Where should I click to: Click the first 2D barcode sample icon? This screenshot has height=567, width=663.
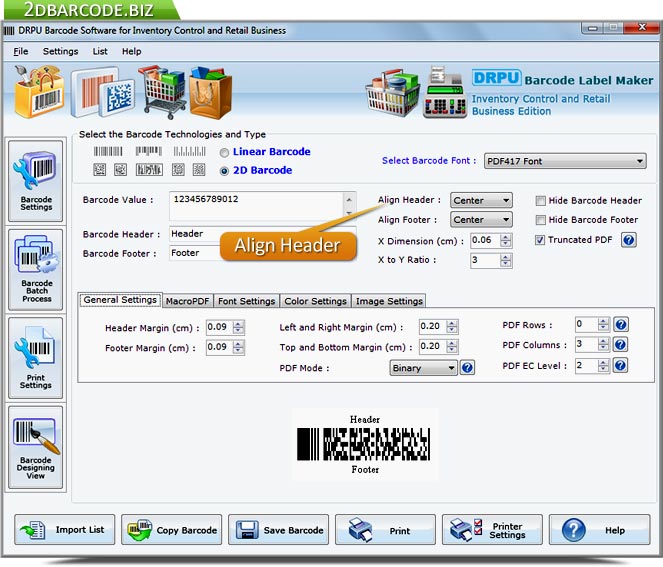[x=100, y=170]
